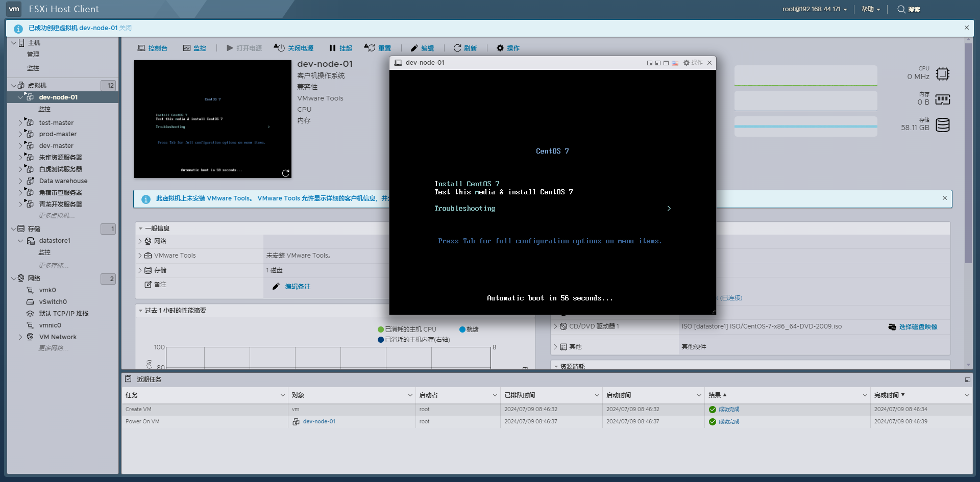Viewport: 980px width, 482px height.
Task: Click the refresh icon on VM thumbnail
Action: [286, 173]
